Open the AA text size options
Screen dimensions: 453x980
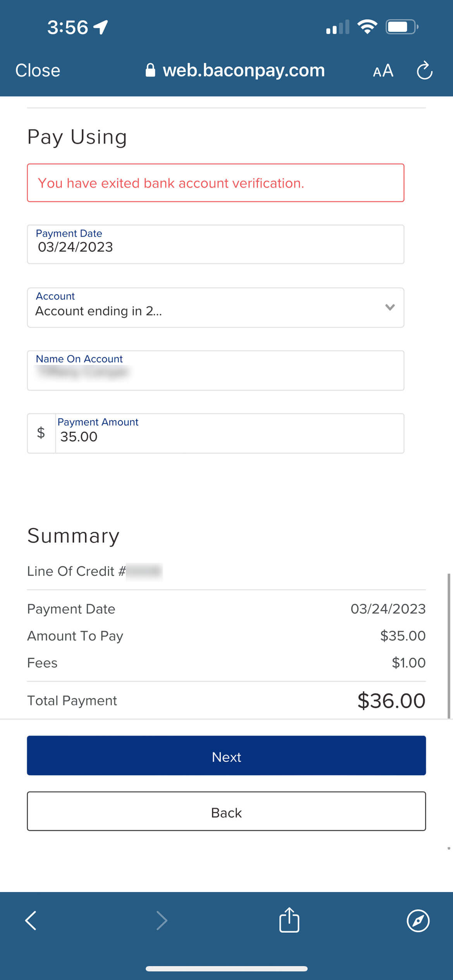383,71
